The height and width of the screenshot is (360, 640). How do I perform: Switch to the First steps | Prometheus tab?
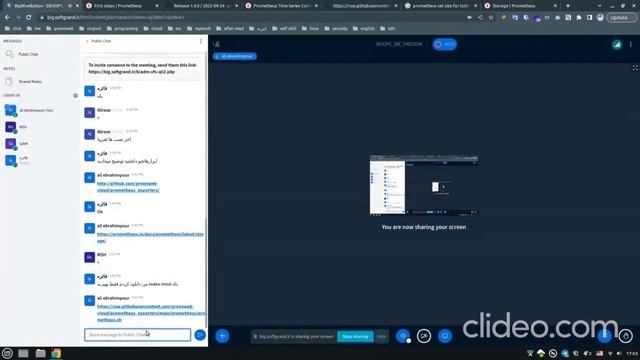tap(121, 6)
